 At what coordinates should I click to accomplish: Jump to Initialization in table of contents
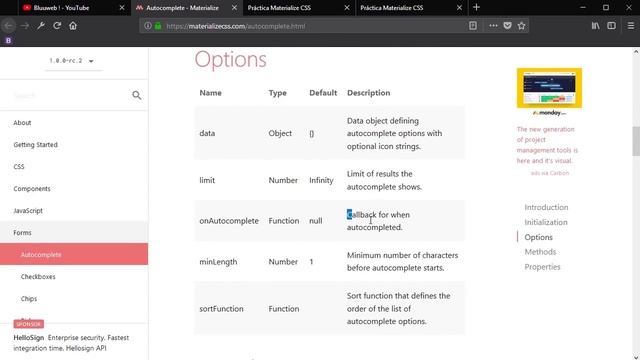pyautogui.click(x=546, y=222)
